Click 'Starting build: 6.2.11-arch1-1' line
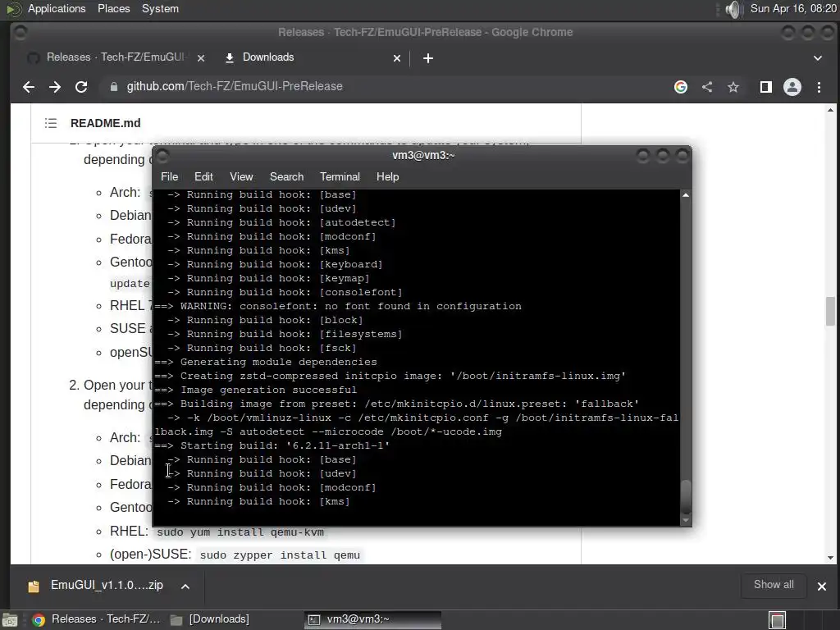Viewport: 840px width, 630px height. (272, 445)
